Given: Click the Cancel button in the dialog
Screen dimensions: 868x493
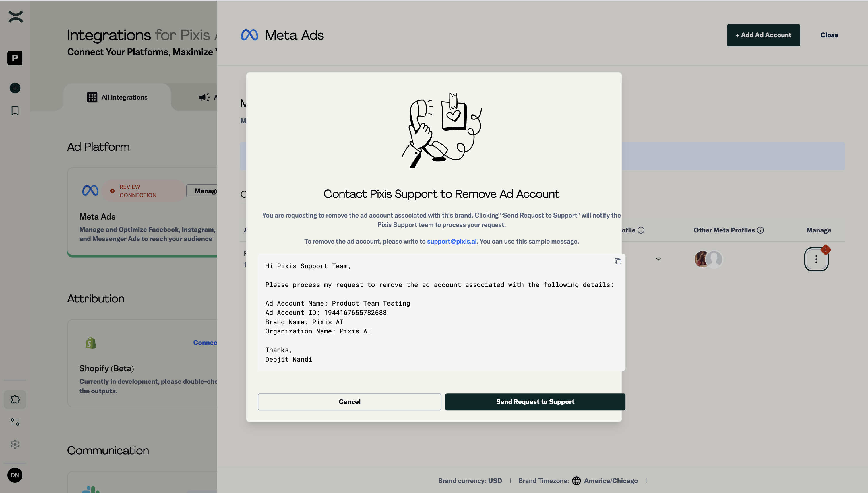Looking at the screenshot, I should click(349, 401).
